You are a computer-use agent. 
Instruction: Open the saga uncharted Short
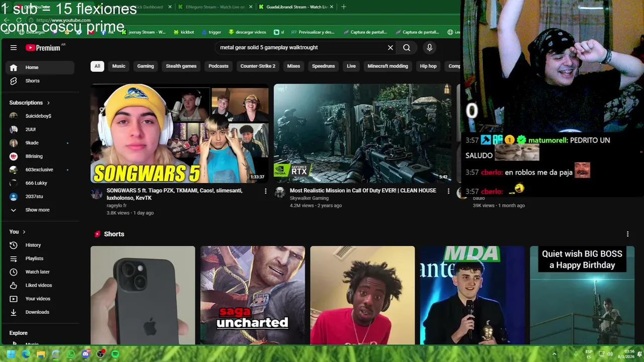point(253,295)
